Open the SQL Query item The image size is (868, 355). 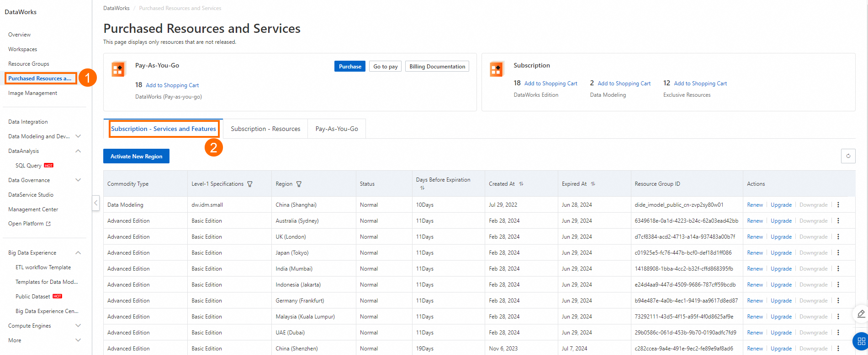[28, 166]
